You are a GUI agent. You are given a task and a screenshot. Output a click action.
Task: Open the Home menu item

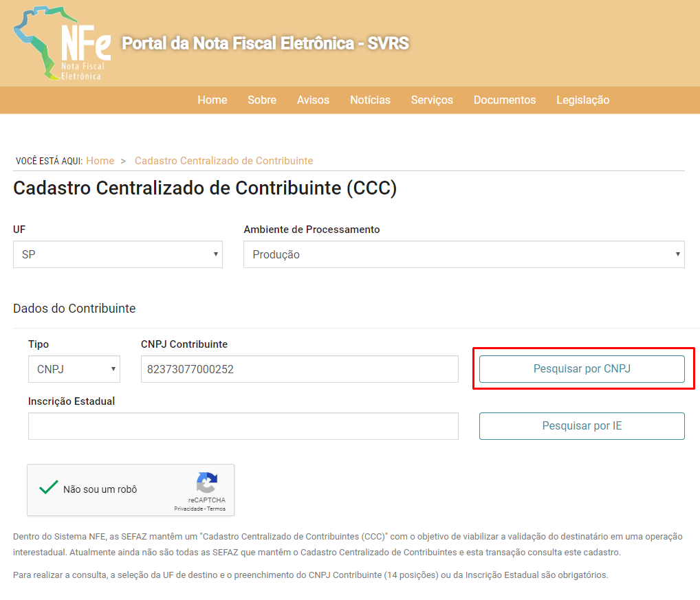[x=212, y=100]
